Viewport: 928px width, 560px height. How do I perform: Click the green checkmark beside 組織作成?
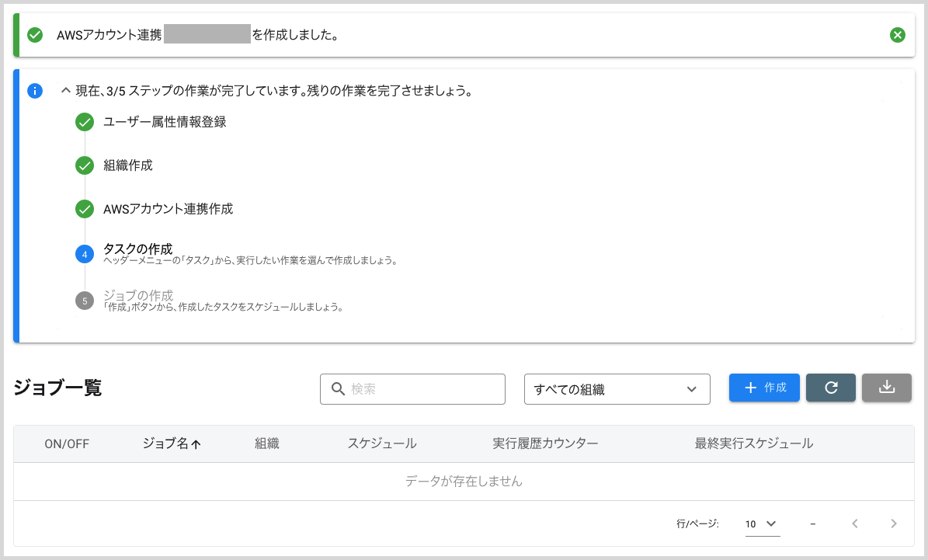click(84, 165)
